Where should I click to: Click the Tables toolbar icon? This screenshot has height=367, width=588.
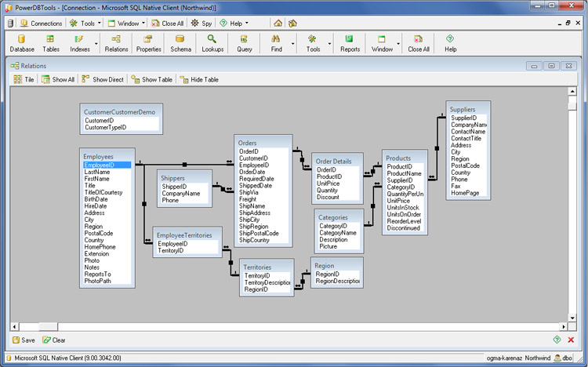pyautogui.click(x=51, y=43)
